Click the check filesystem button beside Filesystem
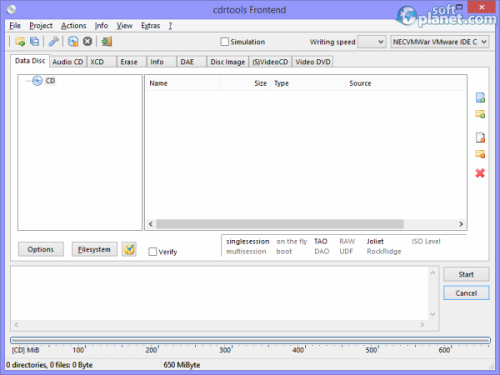This screenshot has width=500, height=375. (129, 249)
